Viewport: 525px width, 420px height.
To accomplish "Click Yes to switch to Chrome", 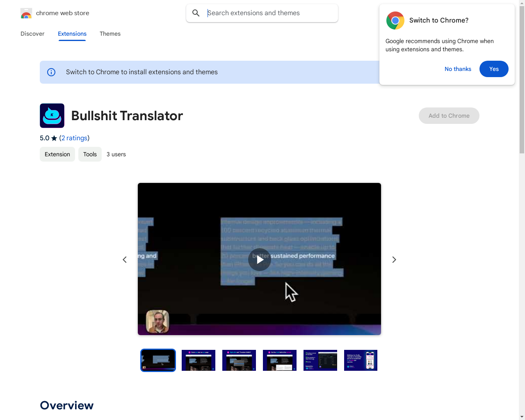I will [x=494, y=69].
